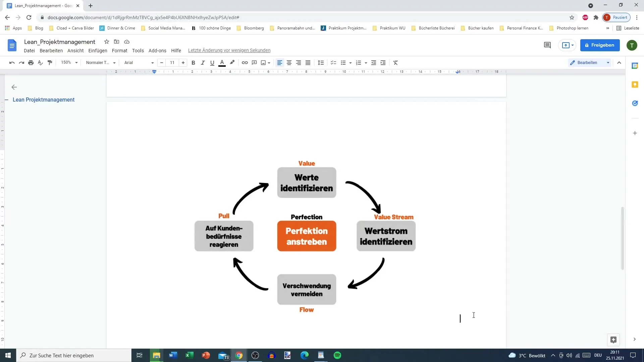Screen dimensions: 644x362
Task: Activate the paint format tool
Action: (50, 63)
